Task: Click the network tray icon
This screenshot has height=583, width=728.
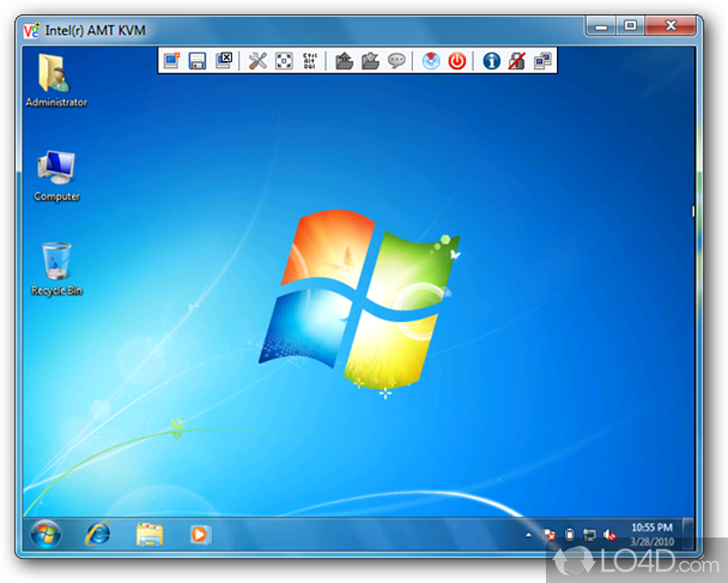Action: [x=590, y=535]
